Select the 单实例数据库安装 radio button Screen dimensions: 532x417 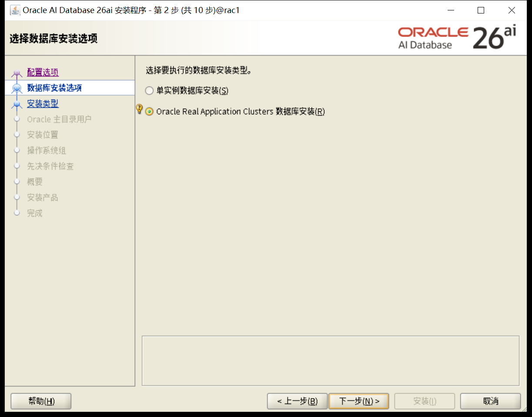click(x=149, y=90)
